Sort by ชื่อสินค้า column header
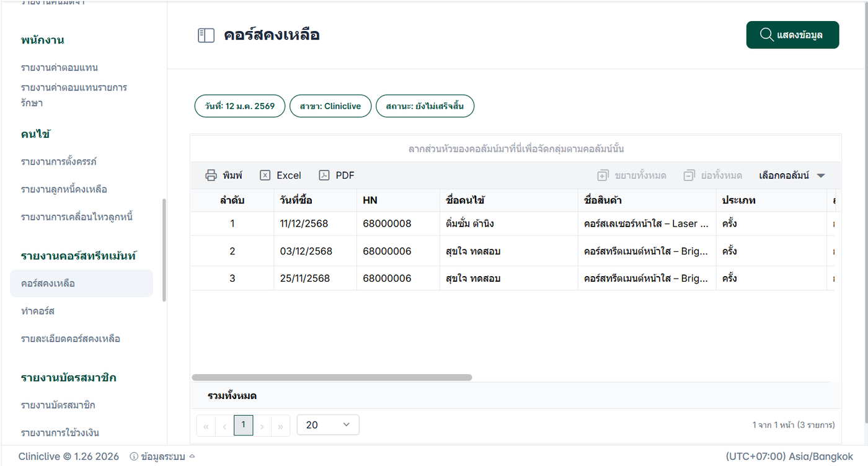Image resolution: width=868 pixels, height=466 pixels. click(647, 200)
